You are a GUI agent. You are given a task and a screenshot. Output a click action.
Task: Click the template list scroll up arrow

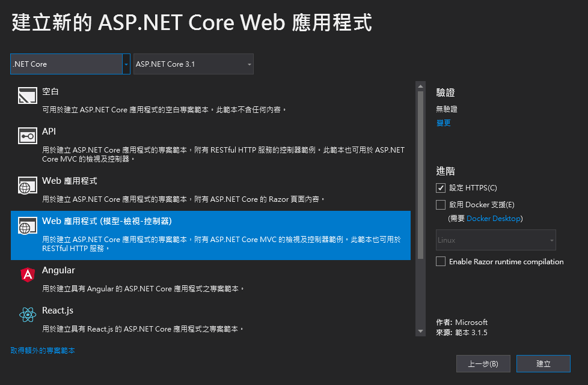[420, 86]
